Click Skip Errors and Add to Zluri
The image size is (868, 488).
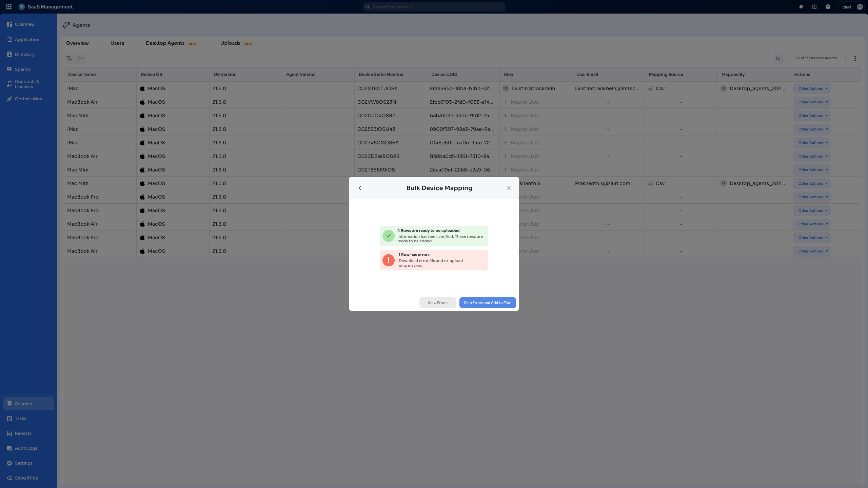(x=487, y=303)
